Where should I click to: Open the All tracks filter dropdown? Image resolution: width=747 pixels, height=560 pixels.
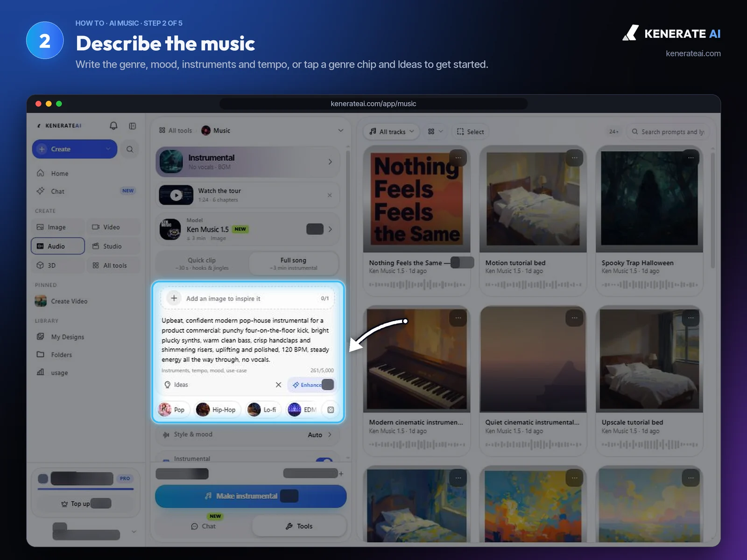pos(392,132)
